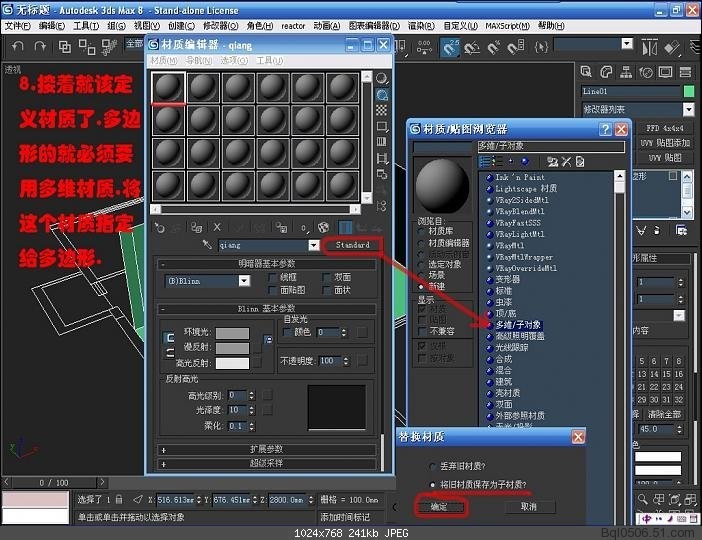This screenshot has width=702, height=540.
Task: Open 材质(M) menu in material editor
Action: 163,60
